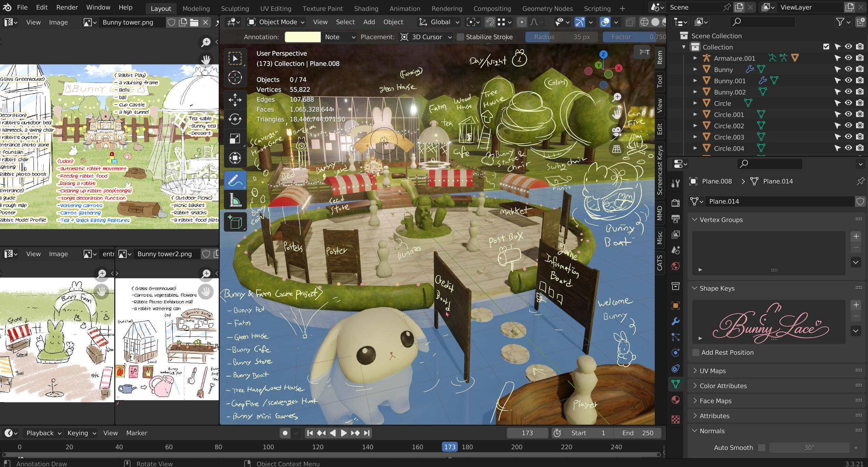
Task: Expand the UV Maps panel
Action: pos(712,371)
